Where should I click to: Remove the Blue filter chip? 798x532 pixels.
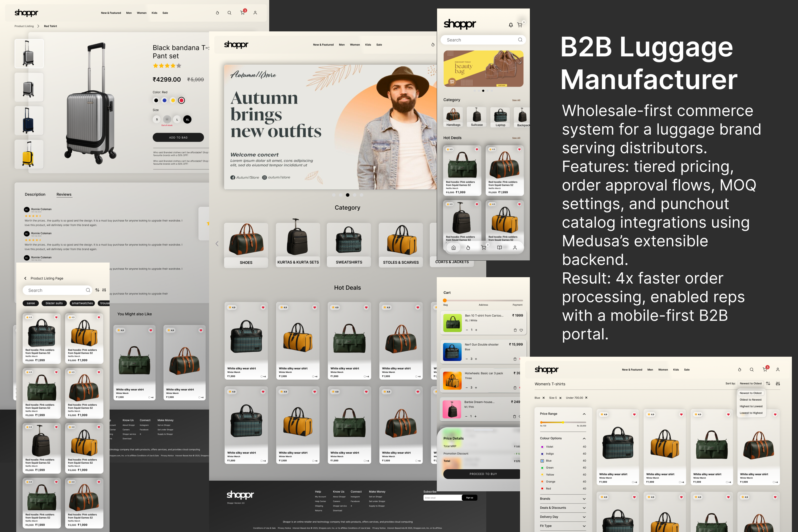point(543,398)
